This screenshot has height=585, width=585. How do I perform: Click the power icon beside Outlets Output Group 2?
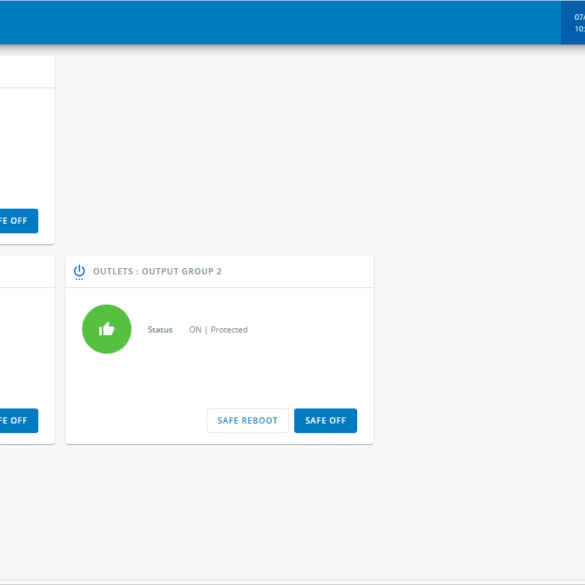(79, 272)
